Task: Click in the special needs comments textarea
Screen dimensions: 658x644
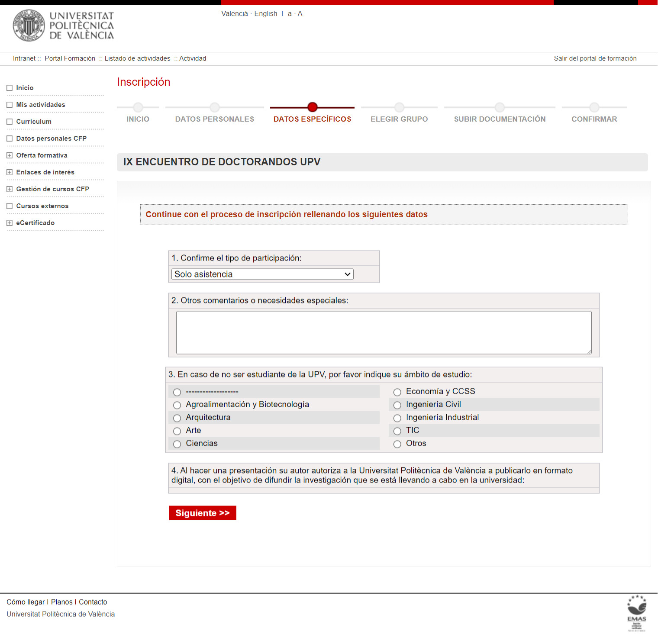Action: tap(384, 332)
